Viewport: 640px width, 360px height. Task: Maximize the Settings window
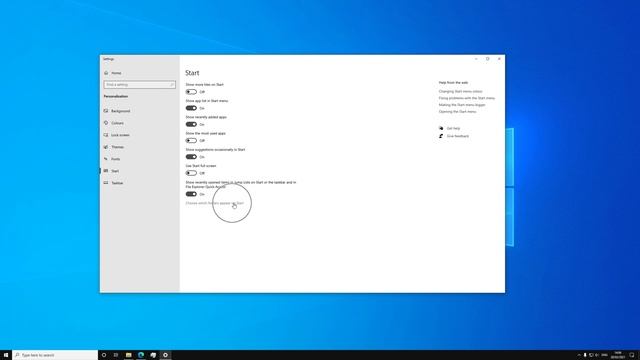(x=487, y=59)
